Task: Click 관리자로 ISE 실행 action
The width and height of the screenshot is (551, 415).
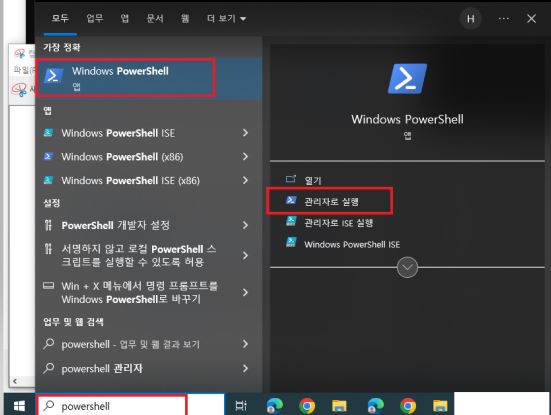Action: coord(339,223)
